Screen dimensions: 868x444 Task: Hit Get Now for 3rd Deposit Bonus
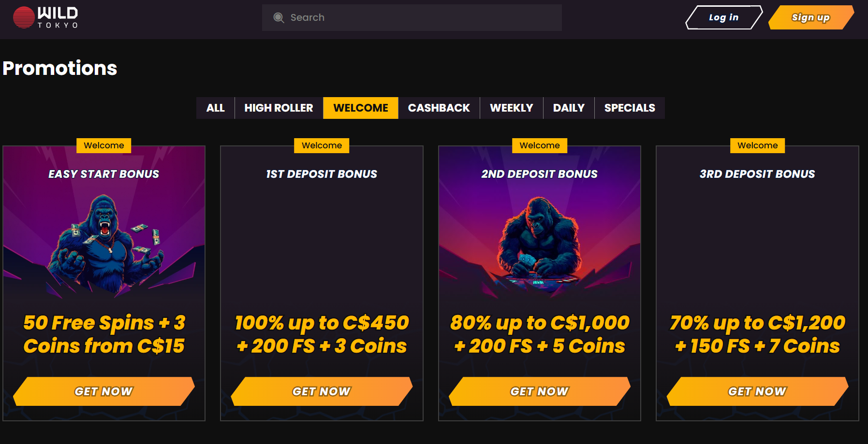(x=757, y=391)
